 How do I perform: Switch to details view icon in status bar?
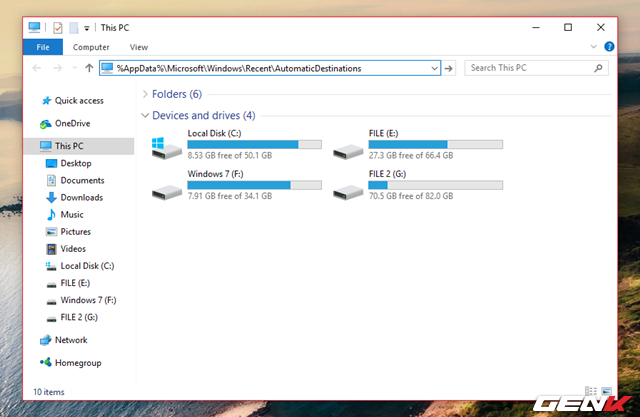(591, 391)
